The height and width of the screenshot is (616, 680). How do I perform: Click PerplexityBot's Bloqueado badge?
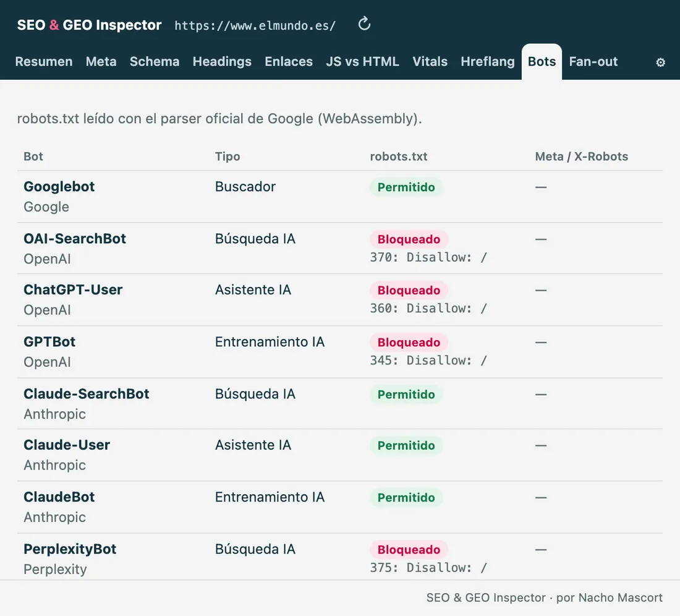[409, 550]
